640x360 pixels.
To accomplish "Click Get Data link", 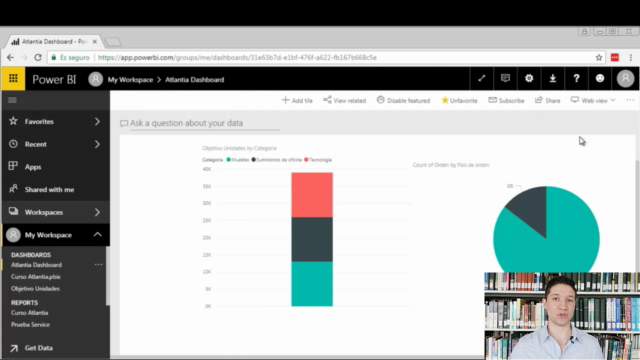I will coord(39,348).
